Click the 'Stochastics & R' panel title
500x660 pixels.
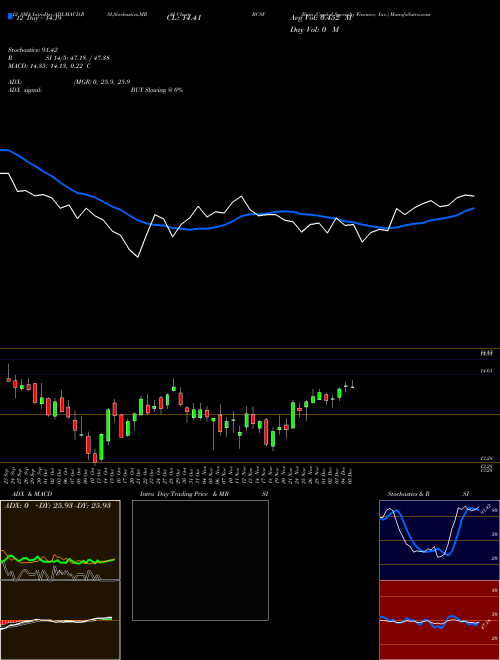tap(408, 494)
